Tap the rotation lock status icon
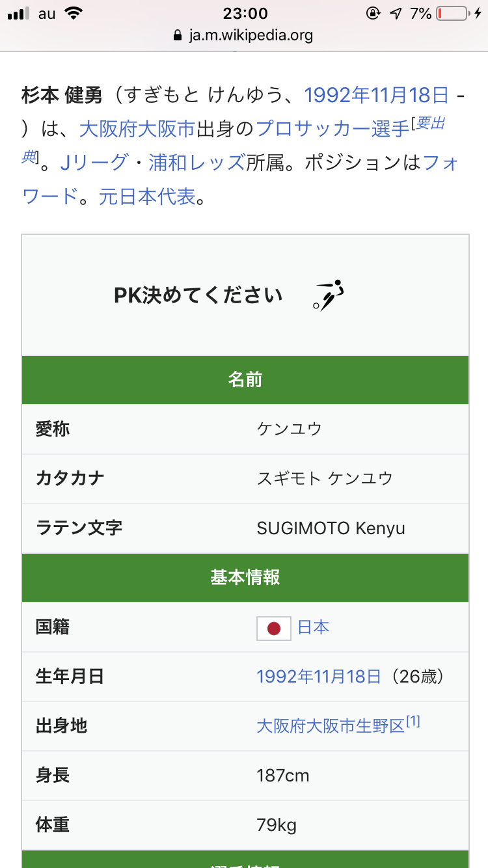The width and height of the screenshot is (488, 868). click(373, 14)
